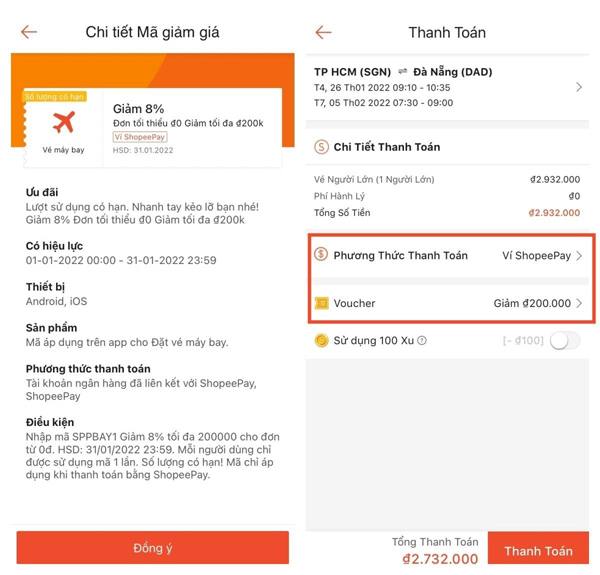
Task: Tap the Số lượng có hạn label
Action: point(54,96)
